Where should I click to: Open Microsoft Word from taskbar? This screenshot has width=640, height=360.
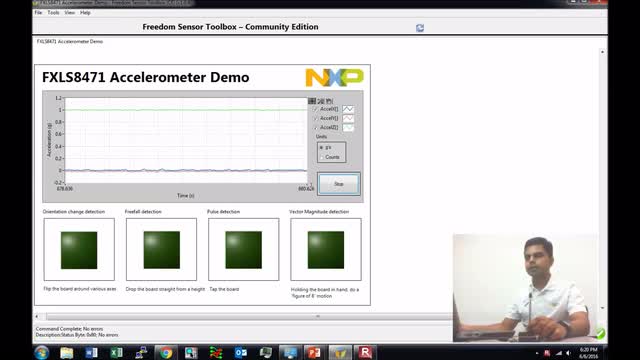click(x=91, y=353)
